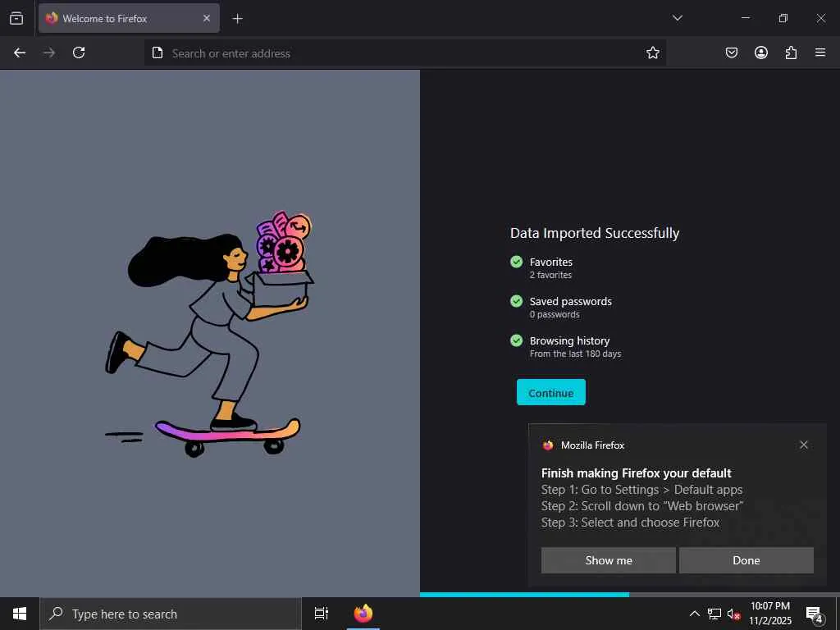840x630 pixels.
Task: Close the Welcome to Firefox tab
Action: [207, 18]
